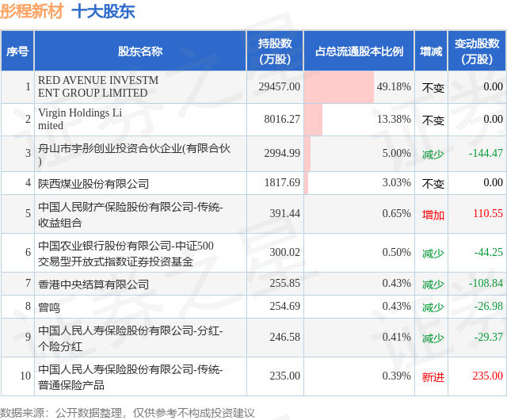Click 不变 status in row 1
The image size is (507, 420).
click(x=433, y=88)
